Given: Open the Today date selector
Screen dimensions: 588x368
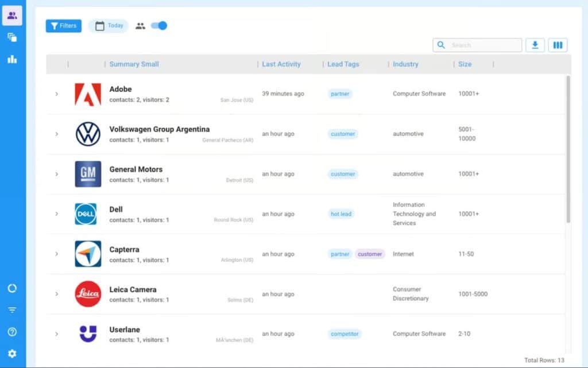Looking at the screenshot, I should [x=109, y=26].
